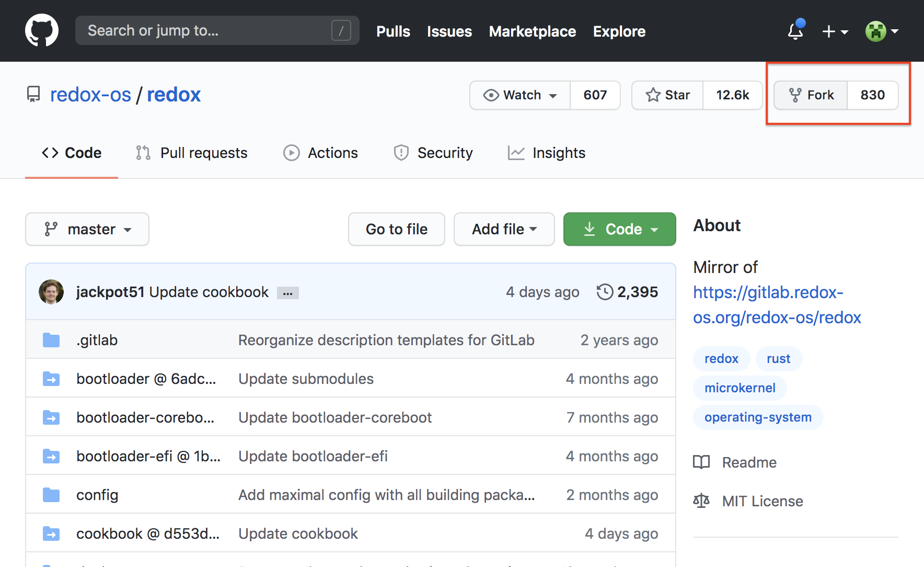This screenshot has height=567, width=924.
Task: Click the Go to file button
Action: tap(396, 229)
